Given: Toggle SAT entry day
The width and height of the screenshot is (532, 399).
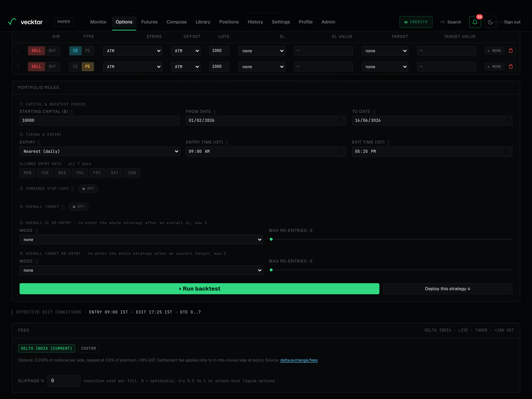Looking at the screenshot, I should 115,173.
